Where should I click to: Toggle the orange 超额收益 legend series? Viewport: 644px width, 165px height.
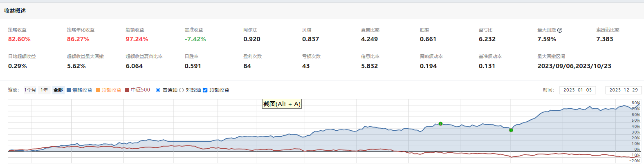[x=109, y=90]
